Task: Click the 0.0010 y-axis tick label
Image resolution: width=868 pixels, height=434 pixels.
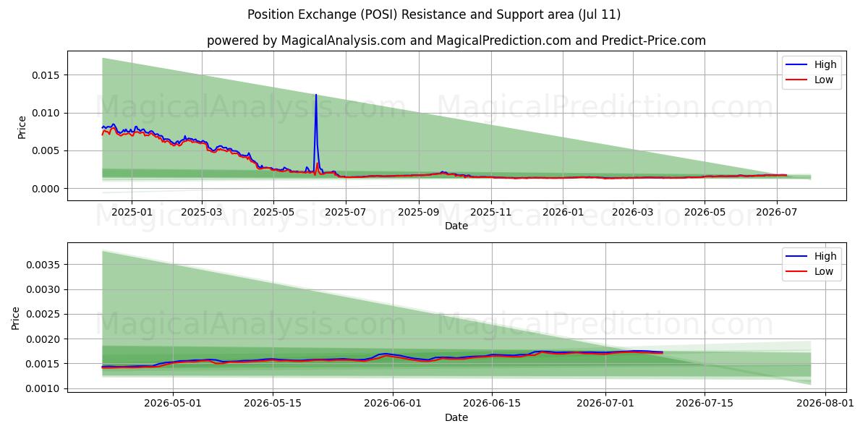Action: [45, 388]
